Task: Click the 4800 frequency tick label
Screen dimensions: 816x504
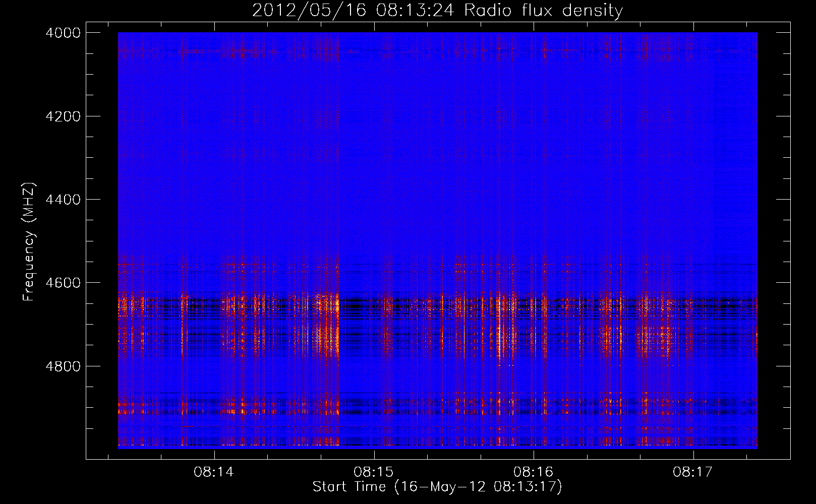Action: [63, 366]
